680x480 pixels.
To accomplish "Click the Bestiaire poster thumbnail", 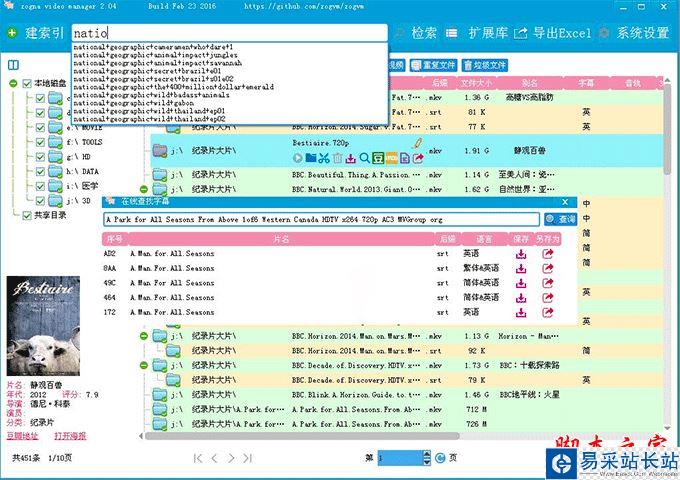I will pyautogui.click(x=43, y=326).
